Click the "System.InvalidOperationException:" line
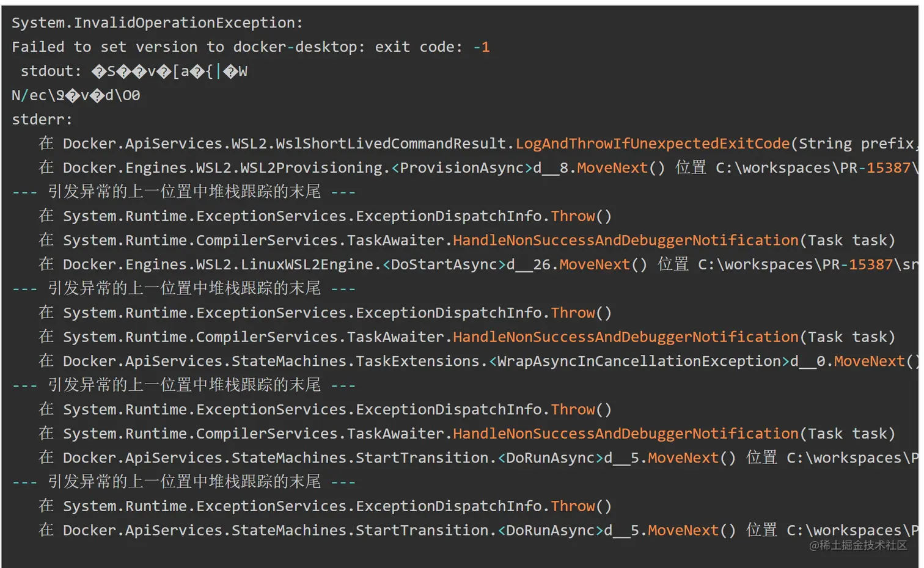The height and width of the screenshot is (568, 924). 157,23
